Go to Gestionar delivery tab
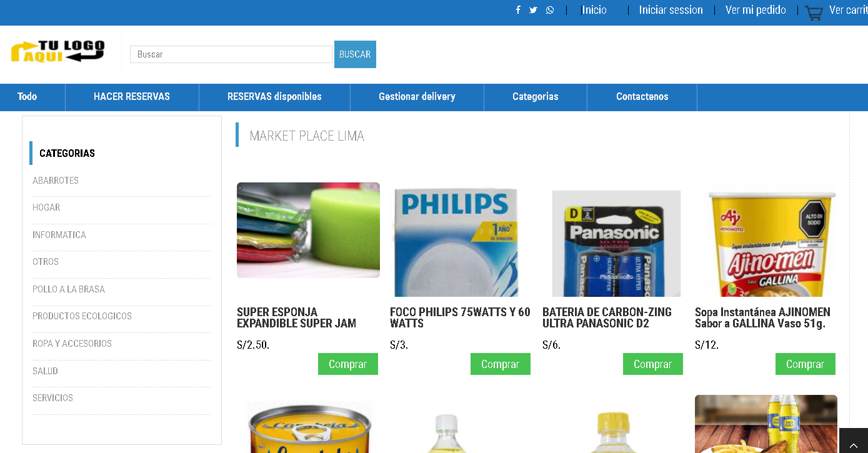868x453 pixels. click(417, 97)
